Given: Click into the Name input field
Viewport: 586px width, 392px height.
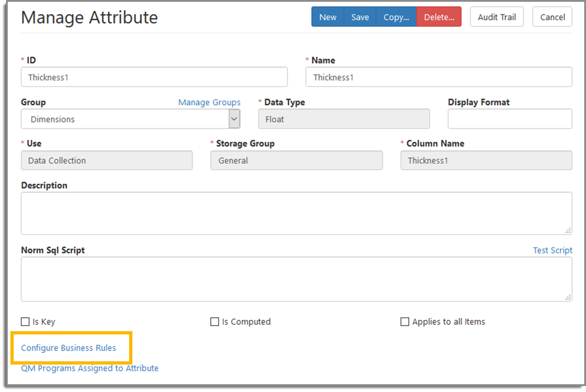Looking at the screenshot, I should (x=439, y=77).
